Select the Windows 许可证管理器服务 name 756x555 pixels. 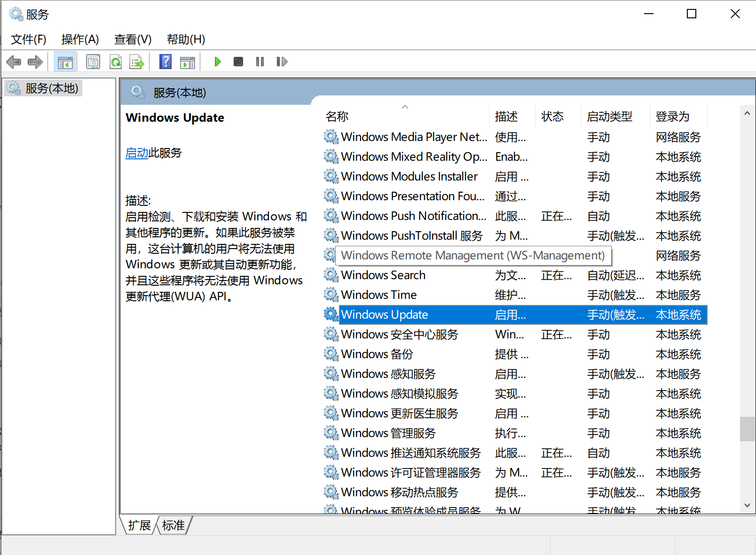click(x=411, y=472)
